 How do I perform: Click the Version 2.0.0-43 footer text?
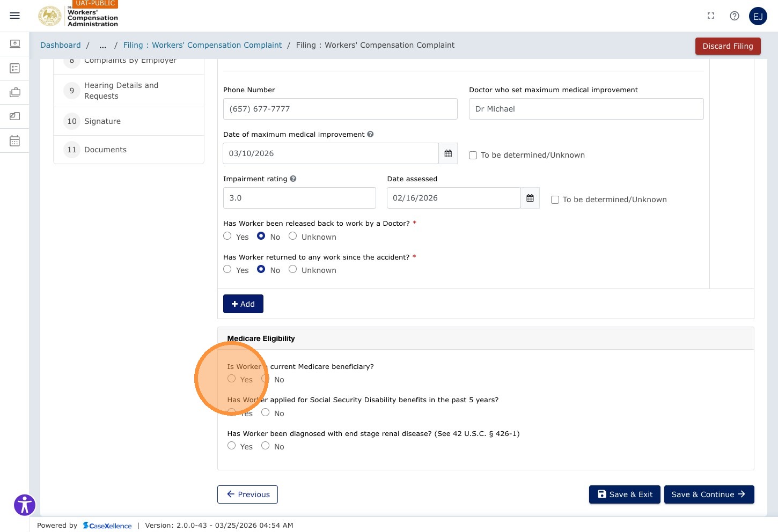coord(219,526)
